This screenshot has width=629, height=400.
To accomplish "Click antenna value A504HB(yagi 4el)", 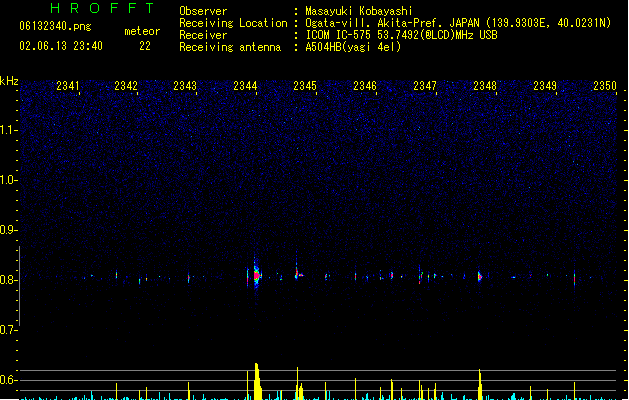I will pyautogui.click(x=353, y=47).
